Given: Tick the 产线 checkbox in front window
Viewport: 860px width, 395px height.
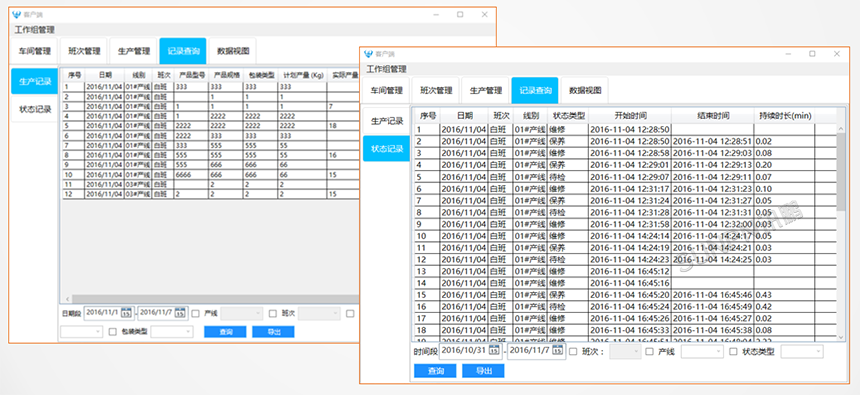Looking at the screenshot, I should click(x=650, y=352).
